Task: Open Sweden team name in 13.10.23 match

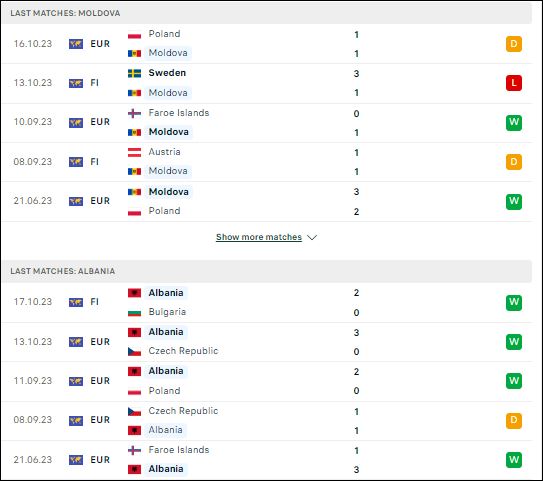Action: [167, 73]
